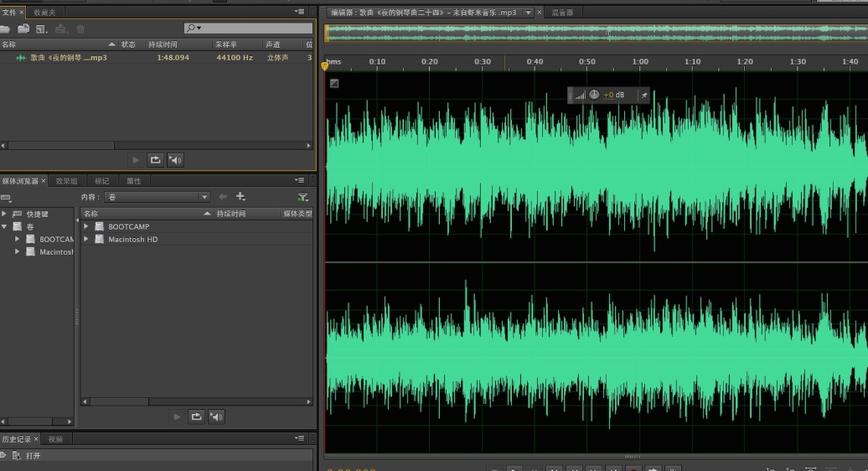This screenshot has width=868, height=471.
Task: Click the HUD grip handle
Action: (x=571, y=96)
